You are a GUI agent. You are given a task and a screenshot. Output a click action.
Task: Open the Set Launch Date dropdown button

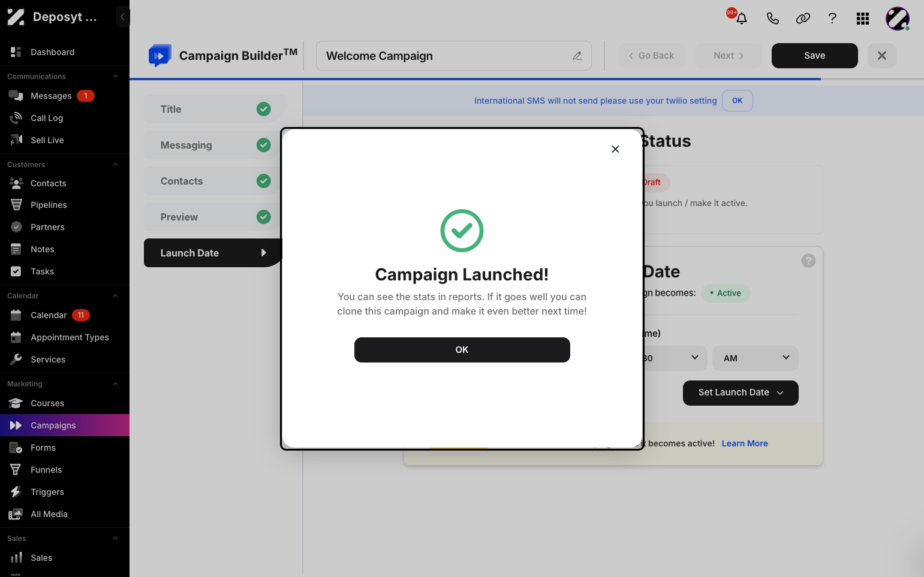point(741,393)
